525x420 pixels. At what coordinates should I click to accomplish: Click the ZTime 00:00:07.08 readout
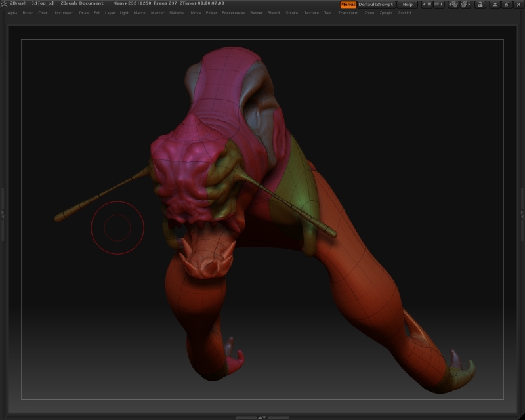point(202,3)
